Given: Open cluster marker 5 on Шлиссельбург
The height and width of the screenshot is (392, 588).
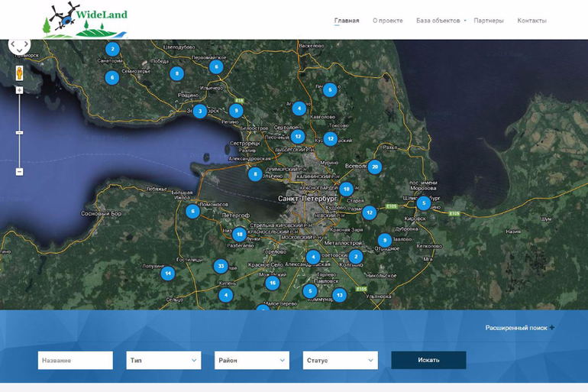Looking at the screenshot, I should [x=424, y=203].
